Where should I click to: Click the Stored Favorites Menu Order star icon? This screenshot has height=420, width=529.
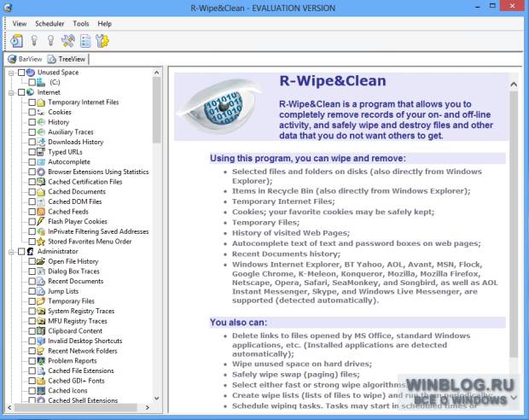tap(41, 241)
